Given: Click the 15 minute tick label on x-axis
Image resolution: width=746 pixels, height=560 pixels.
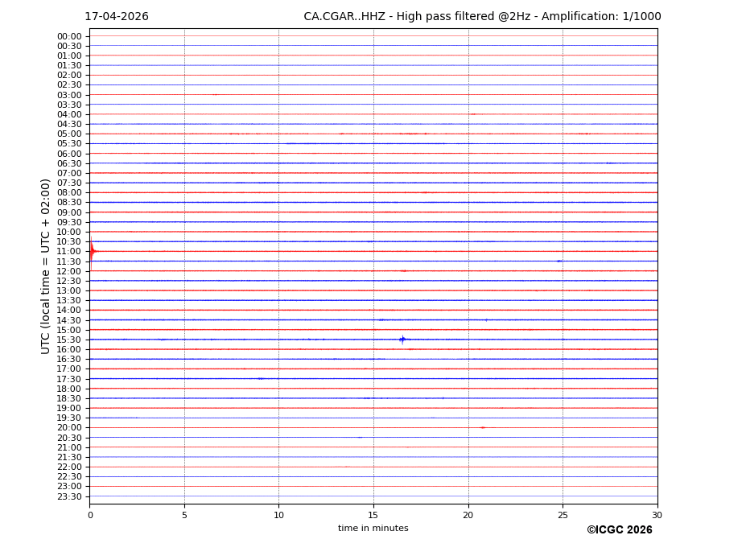Looking at the screenshot, I should (x=373, y=514).
